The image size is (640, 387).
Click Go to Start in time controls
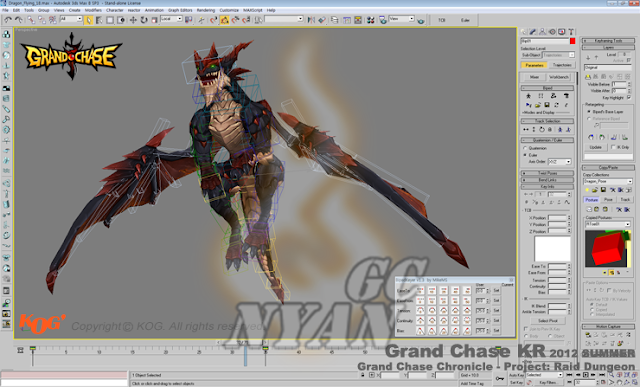(x=569, y=375)
